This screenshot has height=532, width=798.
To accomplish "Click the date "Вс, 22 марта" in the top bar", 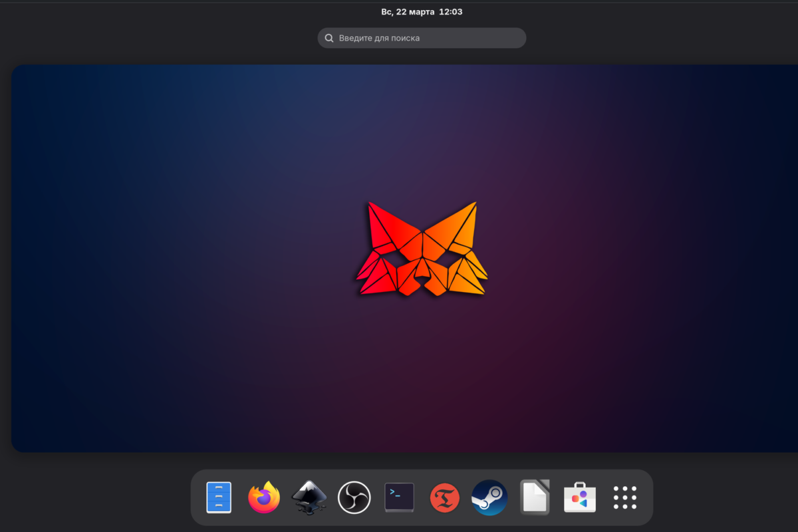I will tap(408, 11).
